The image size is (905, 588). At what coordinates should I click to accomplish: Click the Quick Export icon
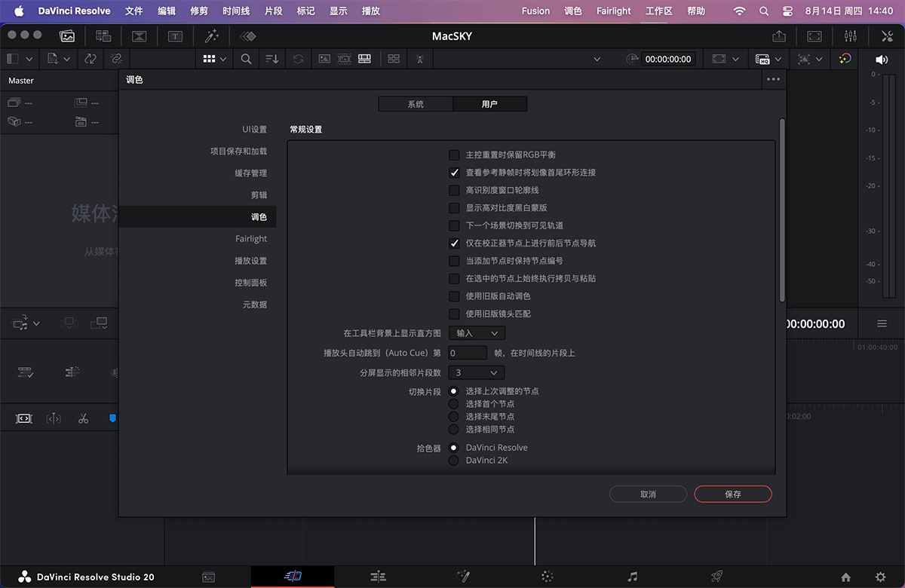pyautogui.click(x=779, y=35)
